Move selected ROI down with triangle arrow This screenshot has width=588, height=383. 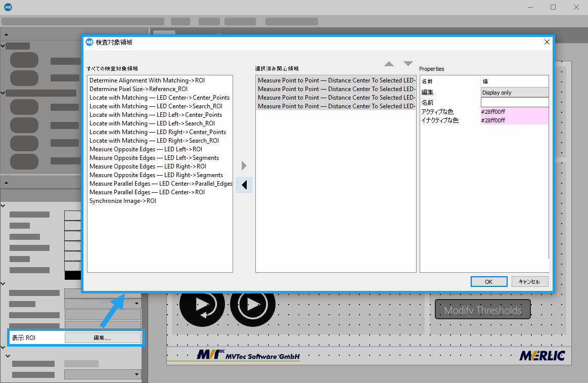point(408,64)
